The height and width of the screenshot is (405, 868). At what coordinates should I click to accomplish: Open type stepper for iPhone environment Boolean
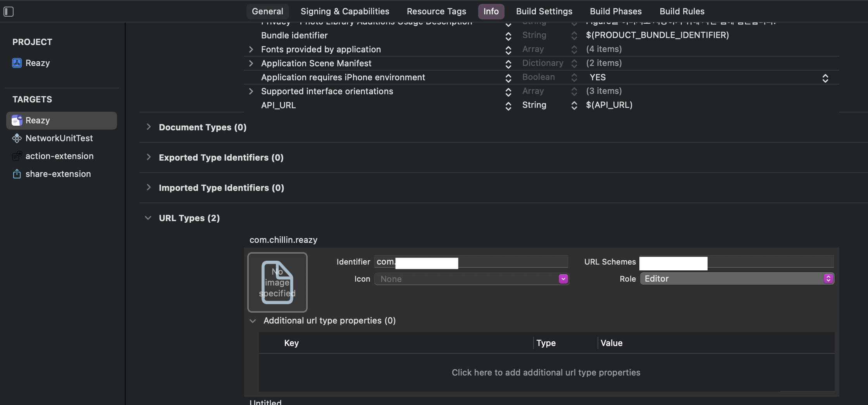(x=574, y=78)
